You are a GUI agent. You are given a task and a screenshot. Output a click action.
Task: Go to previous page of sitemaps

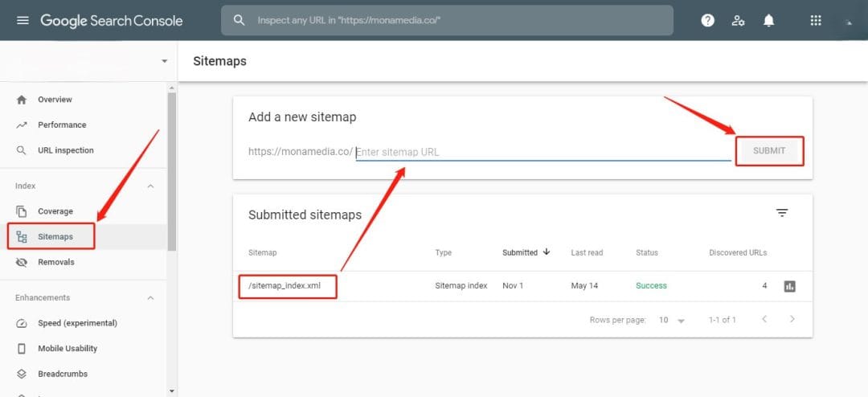tap(764, 319)
